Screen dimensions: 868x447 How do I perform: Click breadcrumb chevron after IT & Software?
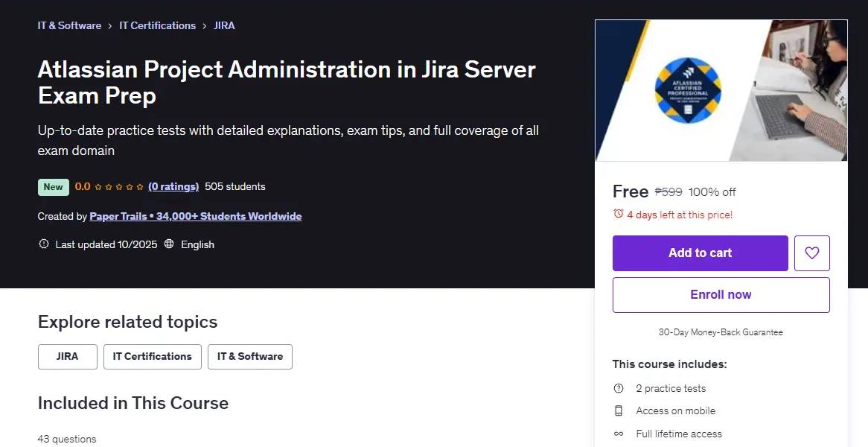[110, 25]
